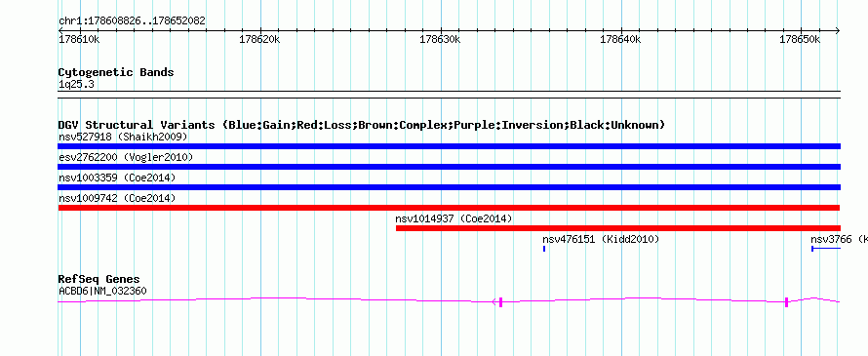Viewport: 868px width, 356px height.
Task: Select the esv2762200 (Vogler2010) blue variant bar
Action: (449, 167)
